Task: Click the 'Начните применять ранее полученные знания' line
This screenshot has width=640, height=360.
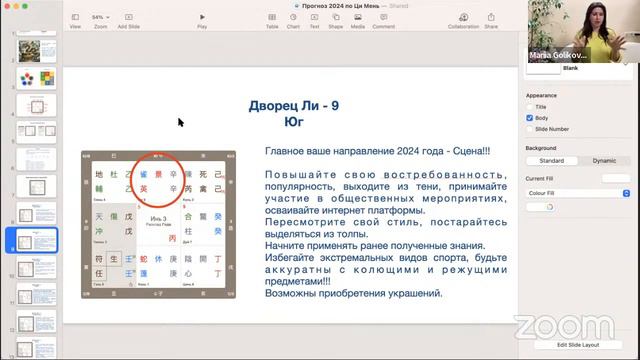Action: (375, 246)
